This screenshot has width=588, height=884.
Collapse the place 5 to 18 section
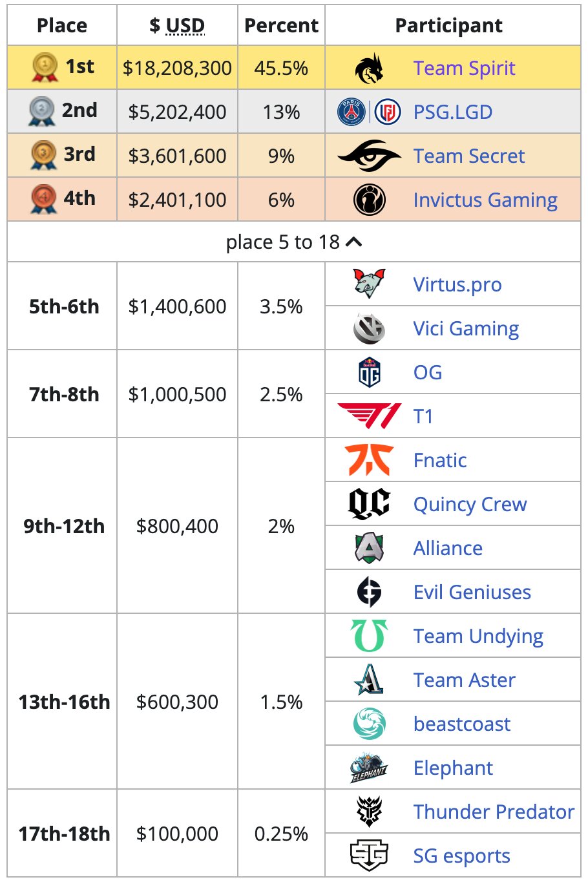[x=294, y=242]
